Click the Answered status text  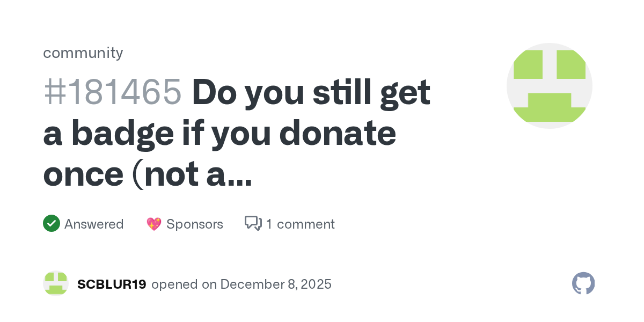click(x=94, y=224)
